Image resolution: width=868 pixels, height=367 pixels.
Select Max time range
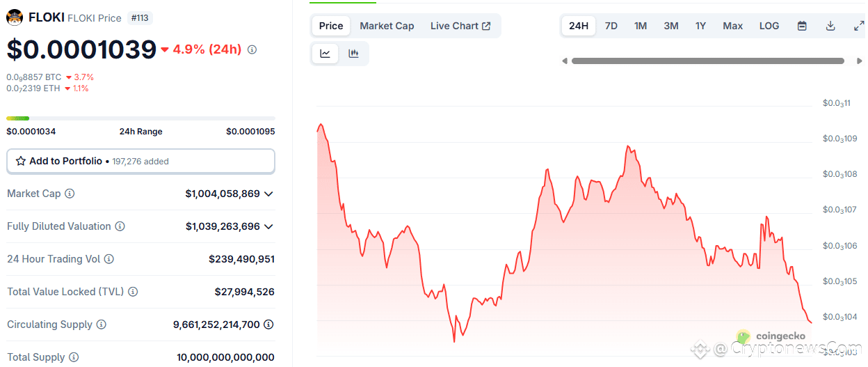tap(732, 26)
